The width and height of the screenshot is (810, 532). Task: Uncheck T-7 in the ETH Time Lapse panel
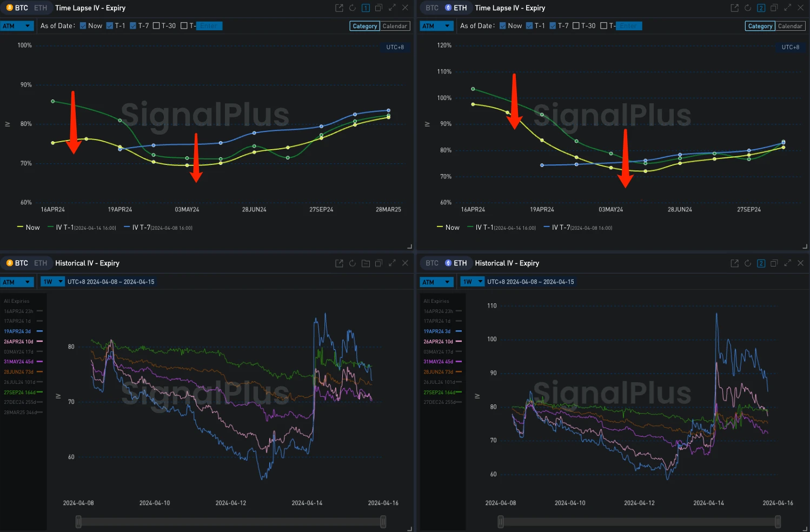[x=553, y=26]
